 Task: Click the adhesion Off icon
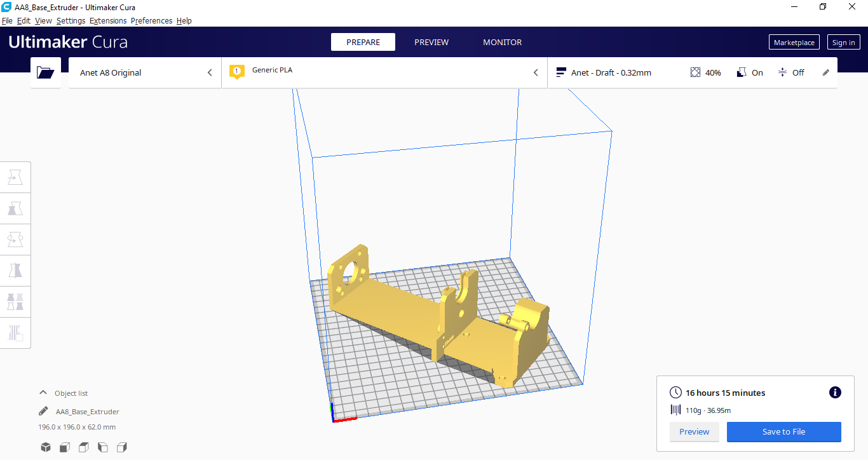(x=782, y=72)
